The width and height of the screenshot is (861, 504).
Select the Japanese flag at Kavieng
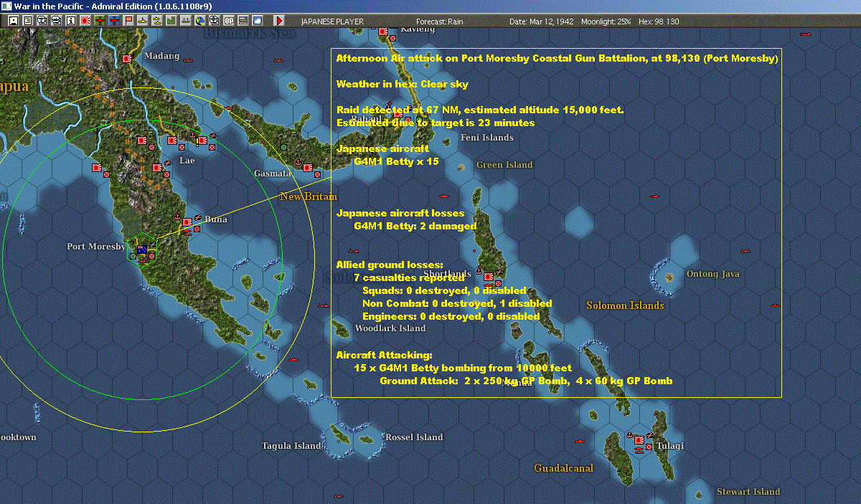pos(383,32)
